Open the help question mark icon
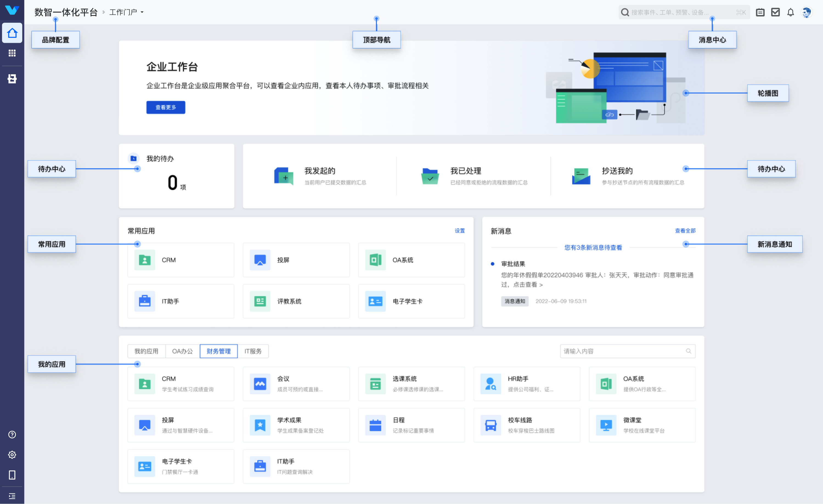Screen dimensions: 823x504 pyautogui.click(x=12, y=435)
